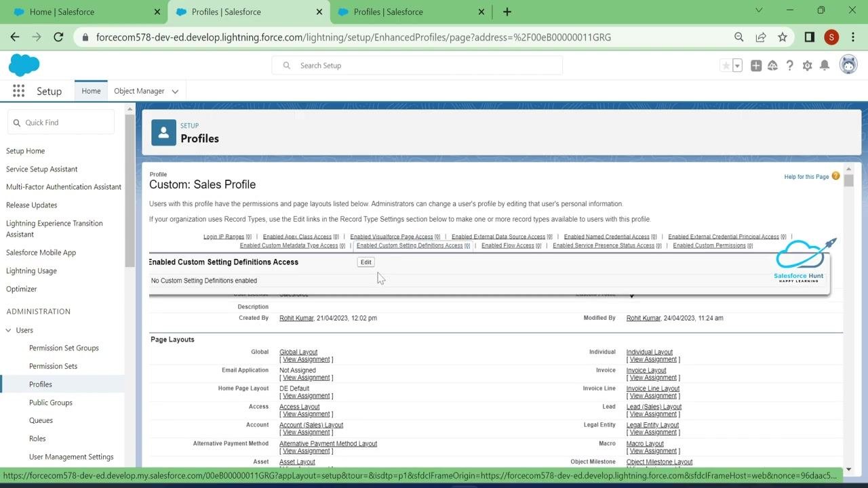This screenshot has height=488, width=868.
Task: Open Lightning Usage in sidebar
Action: 31,271
